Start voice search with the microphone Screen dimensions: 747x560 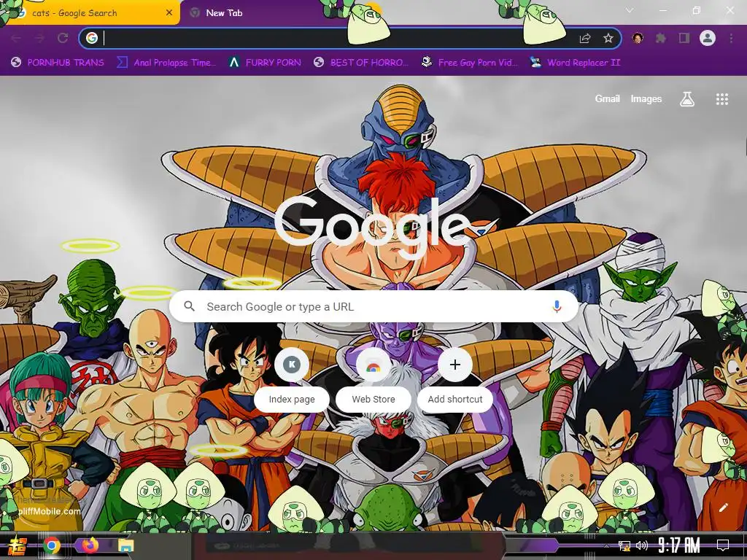pyautogui.click(x=557, y=306)
